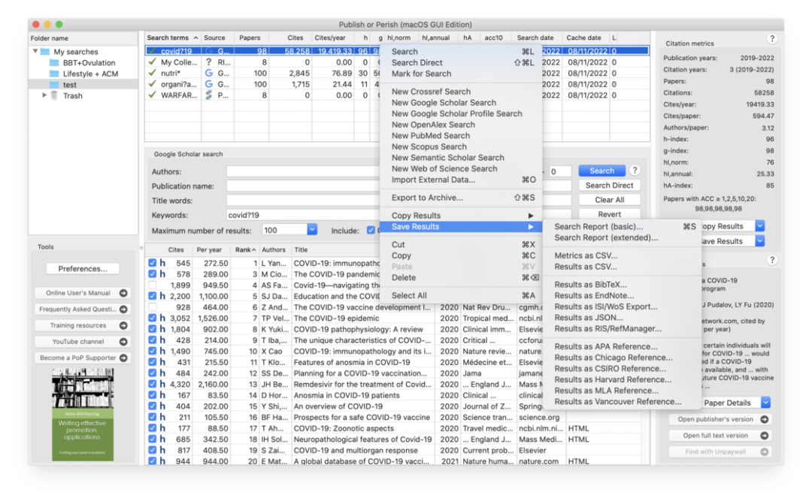Tick the checkbox for rank 6 paper
The image size is (812, 504).
click(x=153, y=307)
